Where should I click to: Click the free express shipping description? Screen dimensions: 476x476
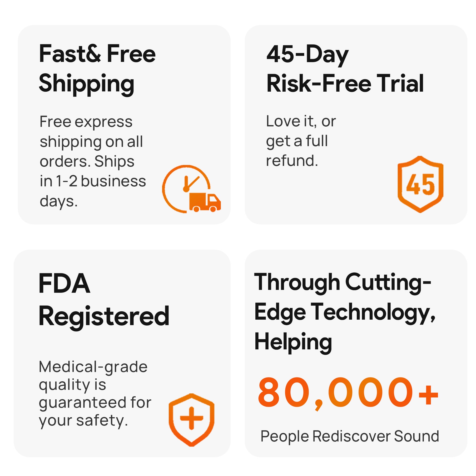[93, 161]
